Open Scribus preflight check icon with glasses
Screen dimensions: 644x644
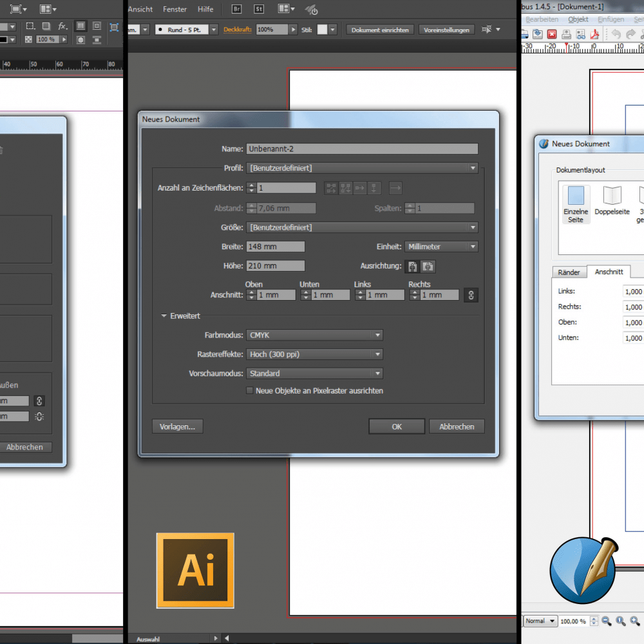click(582, 34)
